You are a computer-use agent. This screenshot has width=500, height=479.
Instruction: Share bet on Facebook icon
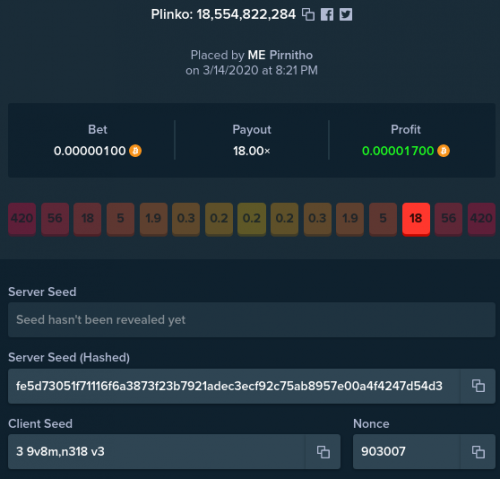pyautogui.click(x=327, y=15)
